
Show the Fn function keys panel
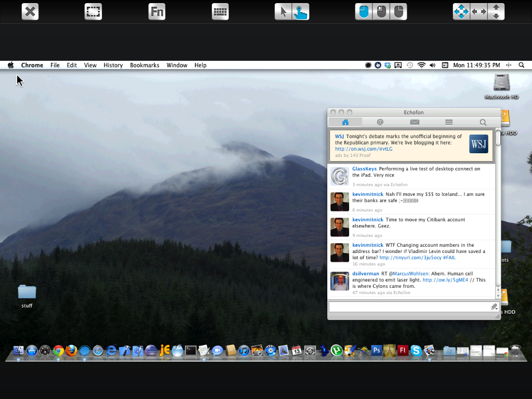click(156, 11)
